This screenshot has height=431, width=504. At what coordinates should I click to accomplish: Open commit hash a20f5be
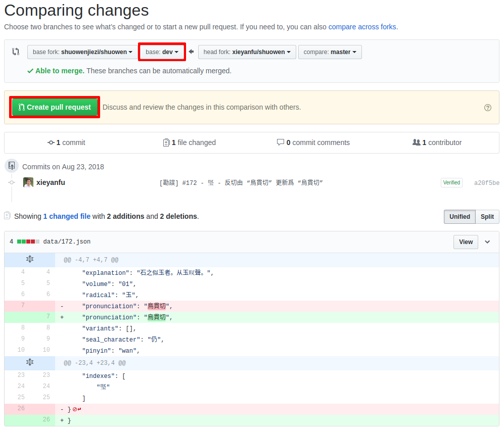pos(487,183)
